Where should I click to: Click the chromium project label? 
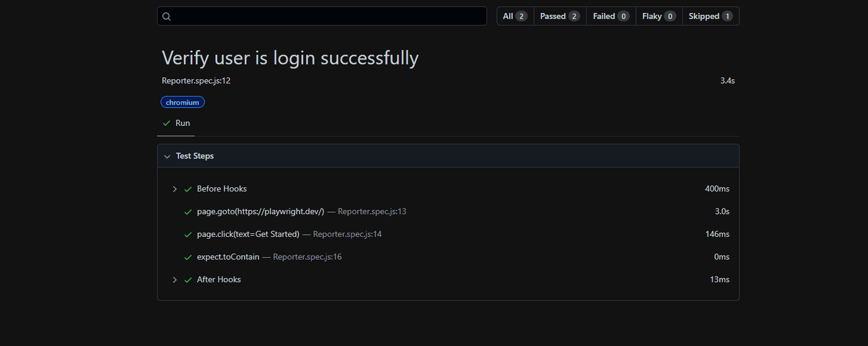[182, 102]
